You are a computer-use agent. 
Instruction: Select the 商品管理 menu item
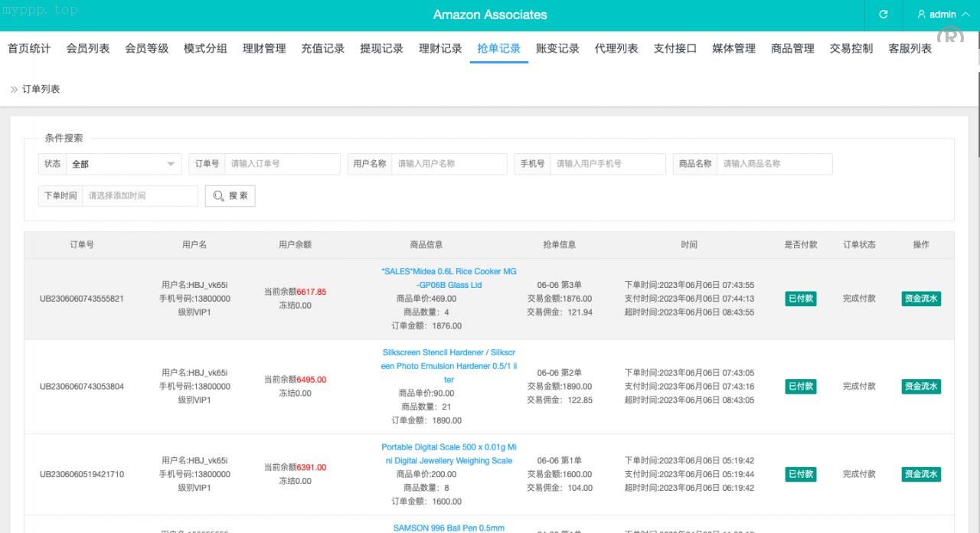coord(792,48)
